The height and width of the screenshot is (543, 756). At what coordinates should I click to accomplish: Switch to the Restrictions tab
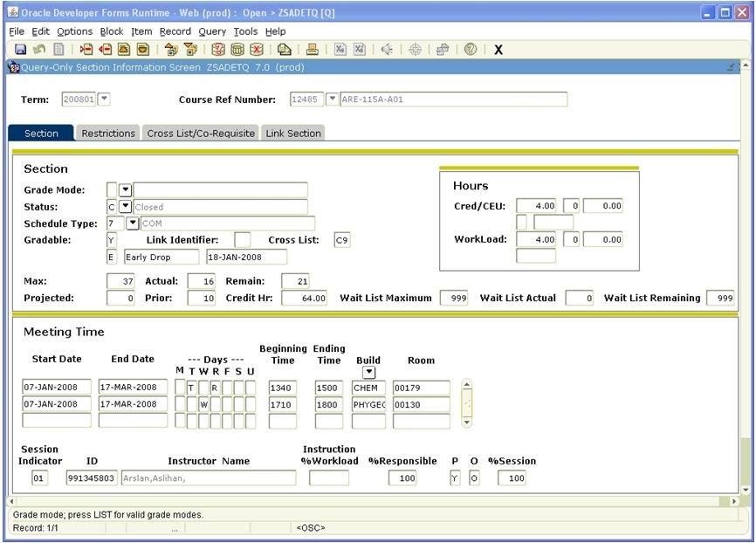tap(108, 134)
